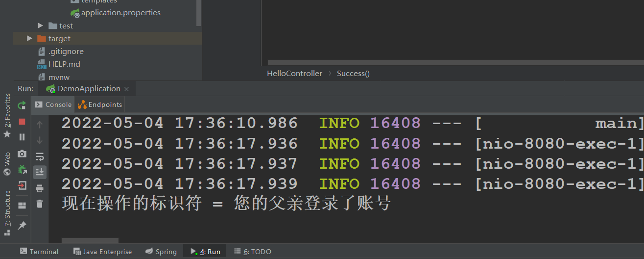The width and height of the screenshot is (644, 259).
Task: Click the Chinese output line 现在操作的标识符
Action: (x=226, y=203)
